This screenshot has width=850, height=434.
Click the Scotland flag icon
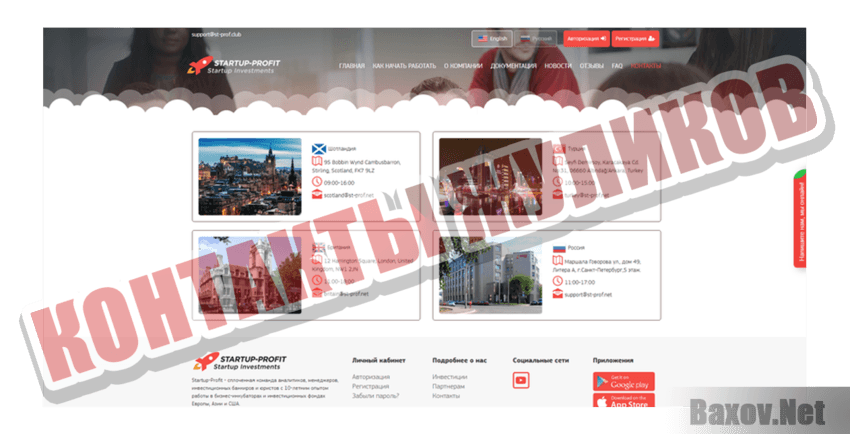click(318, 148)
